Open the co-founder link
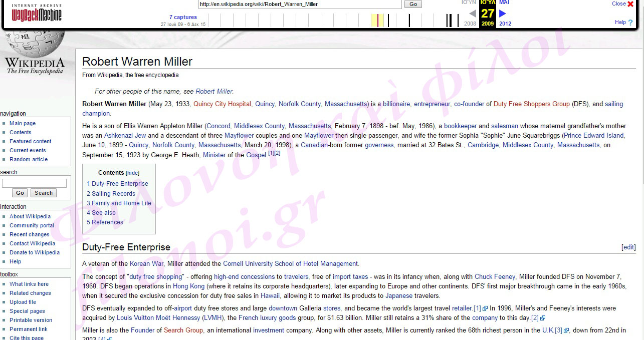The height and width of the screenshot is (340, 644). tap(469, 104)
